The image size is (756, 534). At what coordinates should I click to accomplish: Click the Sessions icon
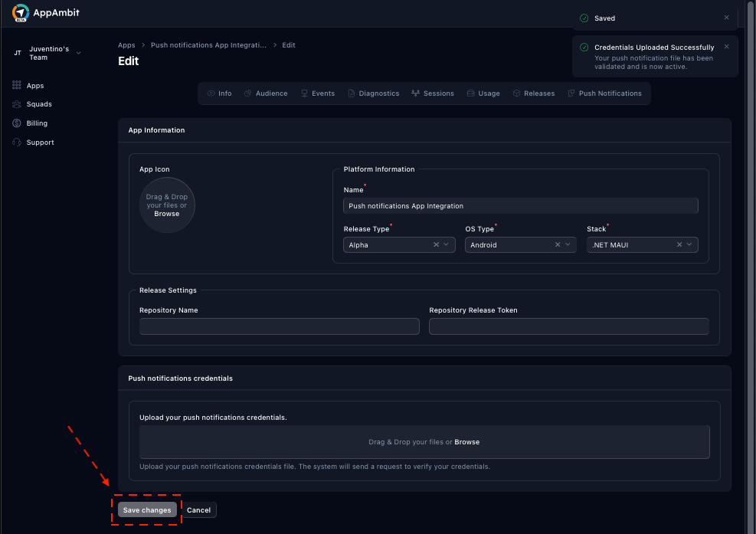(414, 93)
